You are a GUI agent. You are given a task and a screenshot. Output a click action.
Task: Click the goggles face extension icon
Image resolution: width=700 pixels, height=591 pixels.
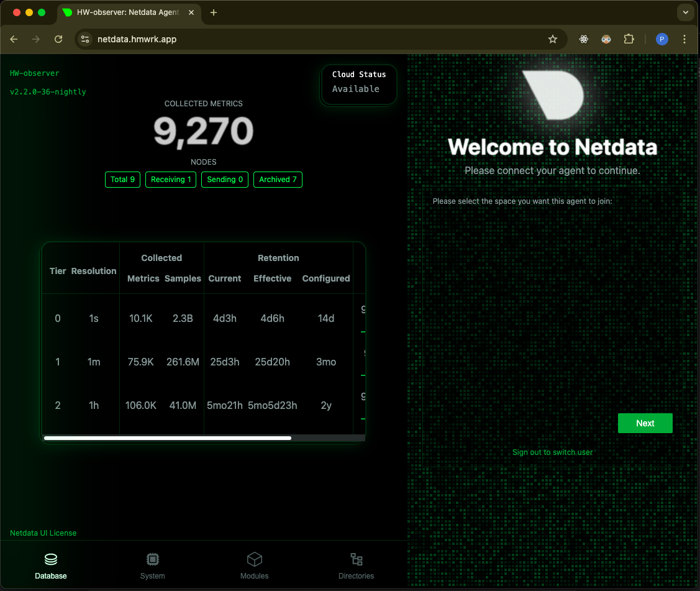(606, 39)
